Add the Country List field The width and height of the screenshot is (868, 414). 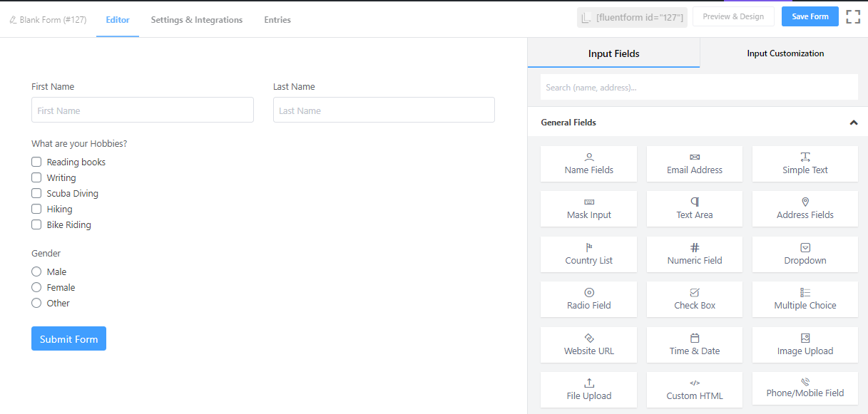pos(588,254)
